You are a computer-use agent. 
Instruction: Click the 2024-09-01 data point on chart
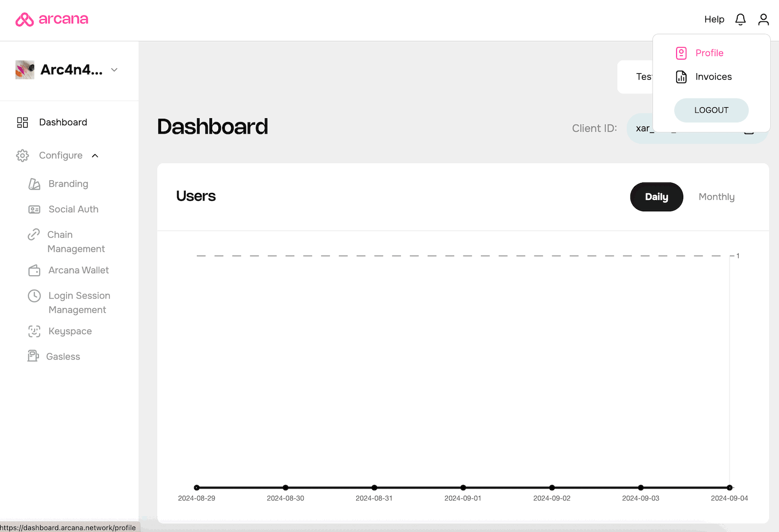tap(463, 487)
